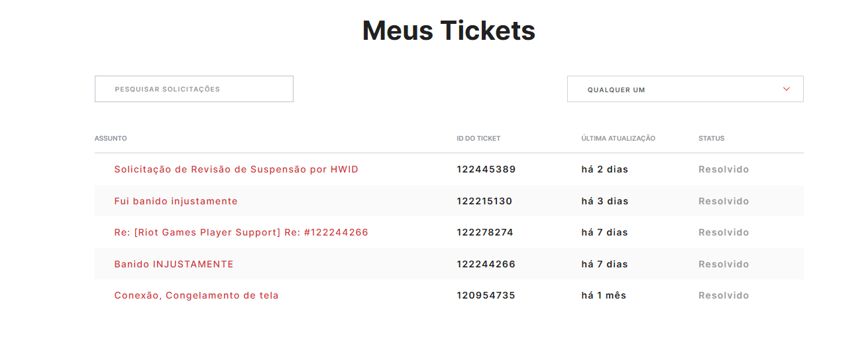
Task: Open the Conexão, Congelamento de tela ticket
Action: [196, 295]
